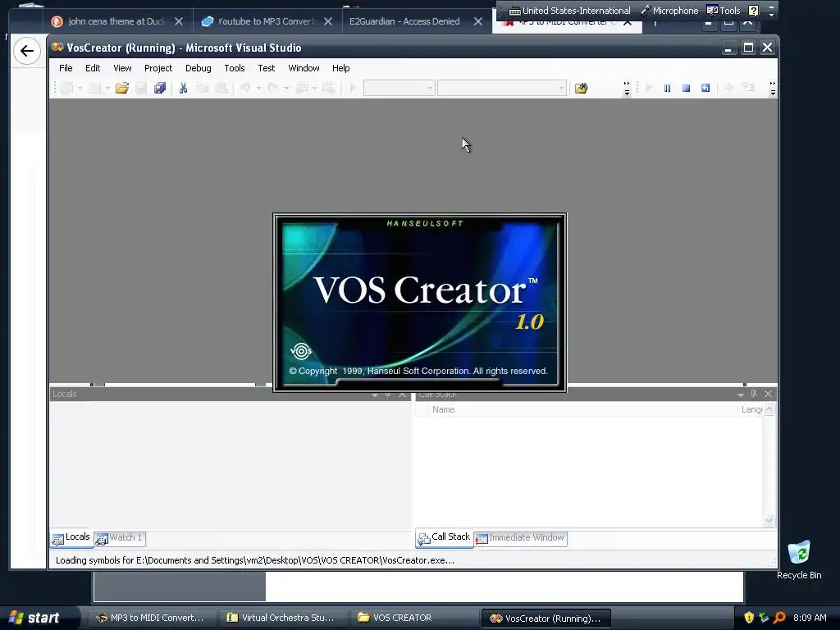The height and width of the screenshot is (630, 840).
Task: Toggle auto-hide pin on Call Stack panel
Action: pyautogui.click(x=754, y=394)
